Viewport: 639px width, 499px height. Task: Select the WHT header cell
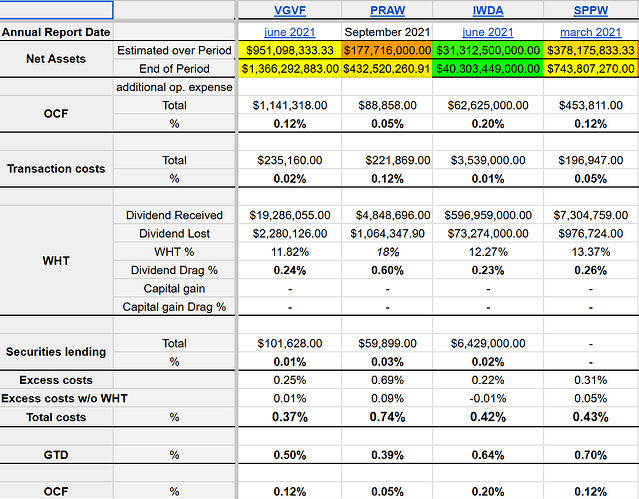click(56, 261)
